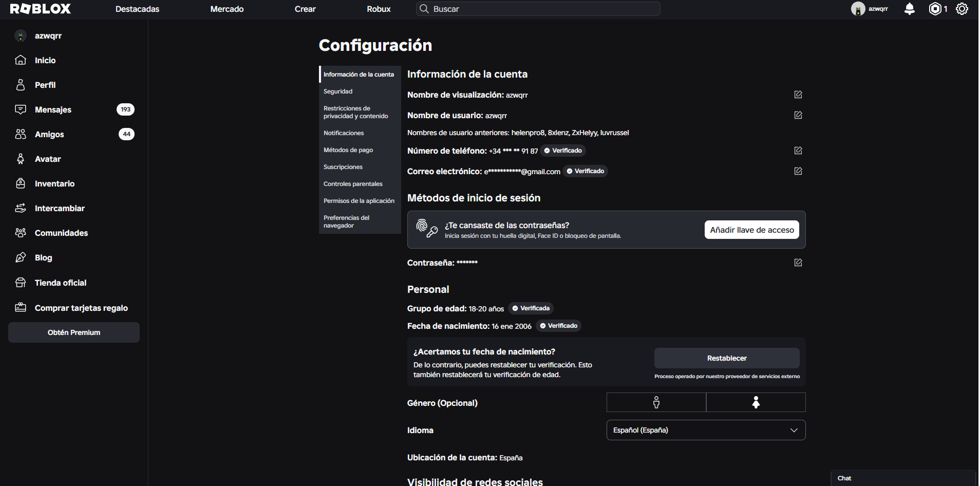Click the Obtén Premium button

[74, 332]
